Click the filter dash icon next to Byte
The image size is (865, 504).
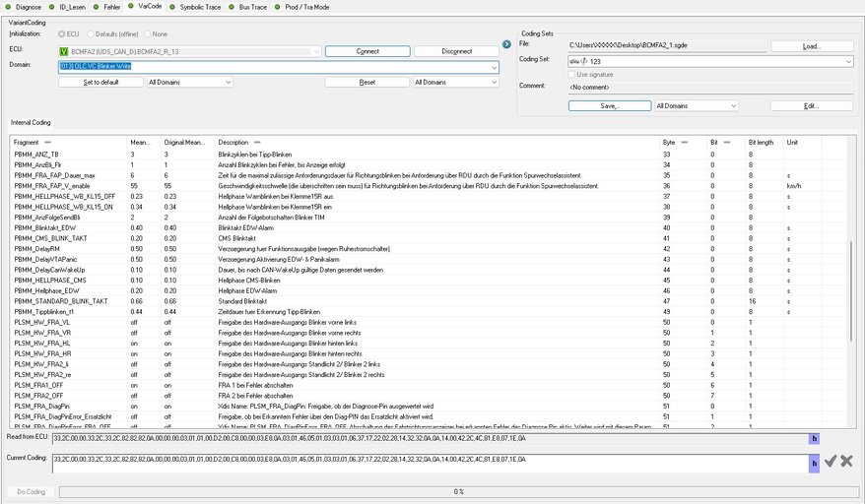685,143
